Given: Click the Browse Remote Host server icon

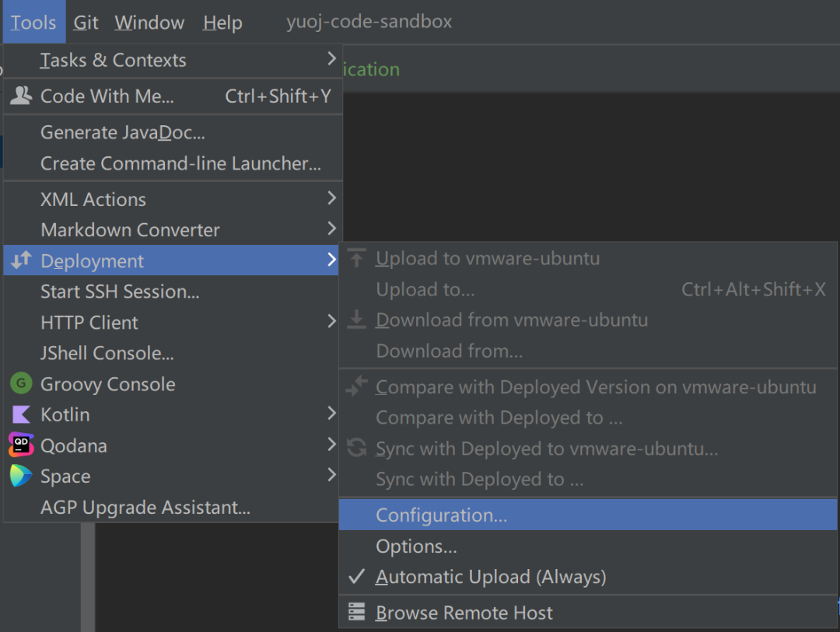Looking at the screenshot, I should click(x=357, y=613).
